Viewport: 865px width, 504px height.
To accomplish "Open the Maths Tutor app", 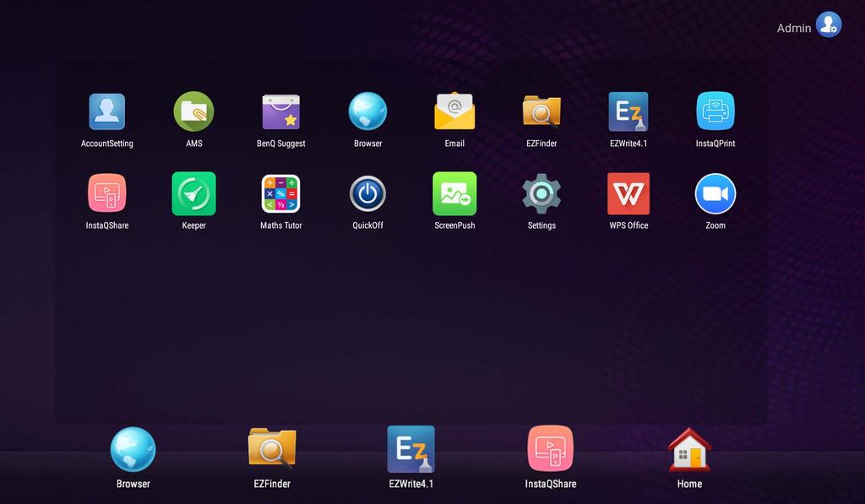I will tap(280, 193).
